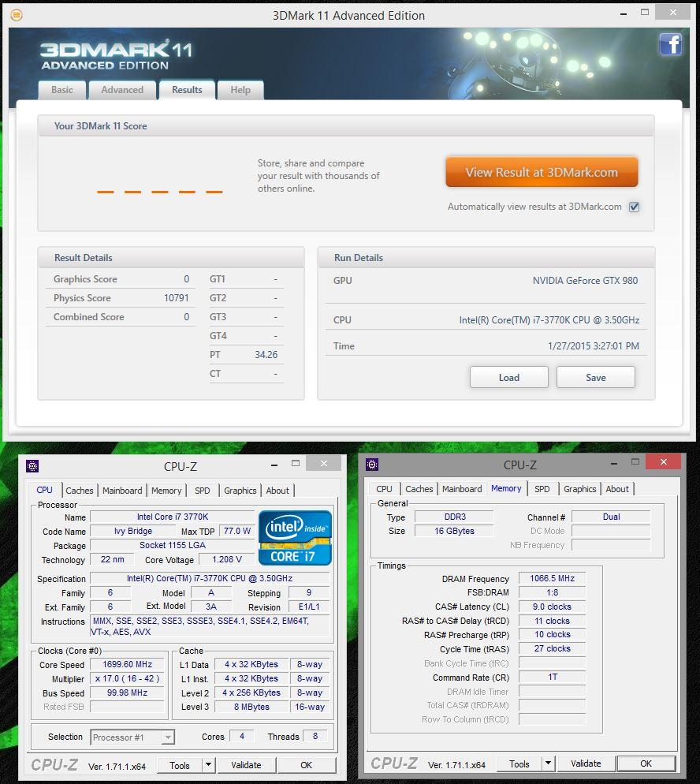The width and height of the screenshot is (700, 784).
Task: Expand Tools dropdown arrow in left CPU-Z
Action: [208, 765]
